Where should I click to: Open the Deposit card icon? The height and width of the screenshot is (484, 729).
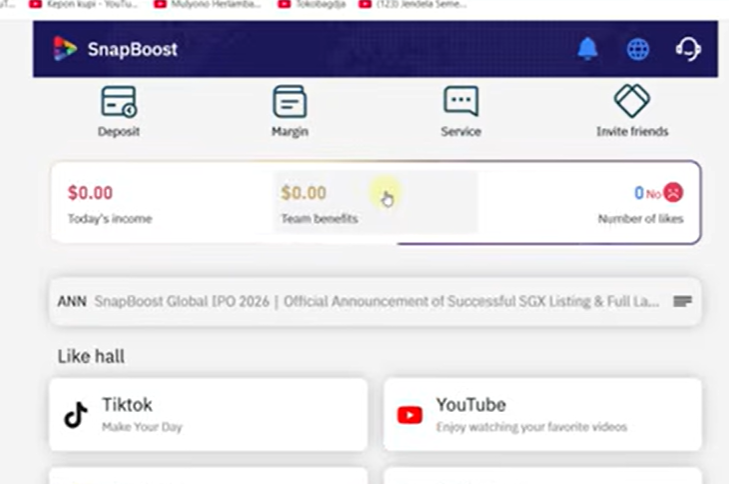(119, 101)
